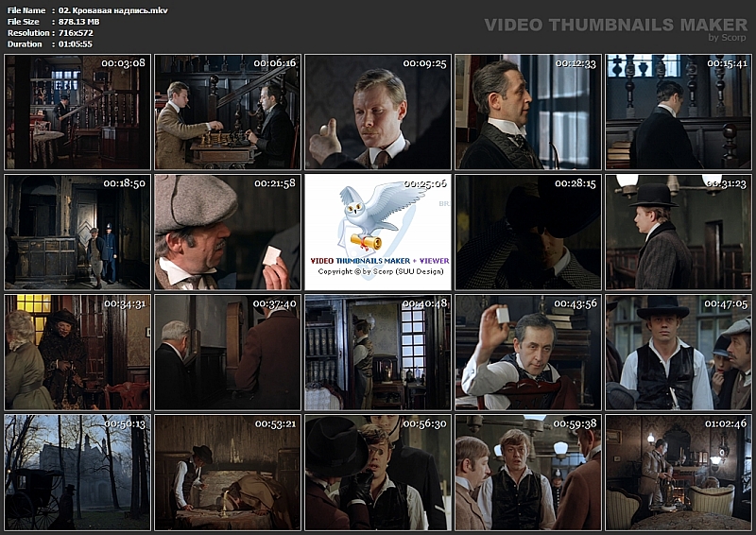This screenshot has width=756, height=535.
Task: Click the 'Copyright @ by Scorp (SUU Design)' text
Action: [x=381, y=271]
